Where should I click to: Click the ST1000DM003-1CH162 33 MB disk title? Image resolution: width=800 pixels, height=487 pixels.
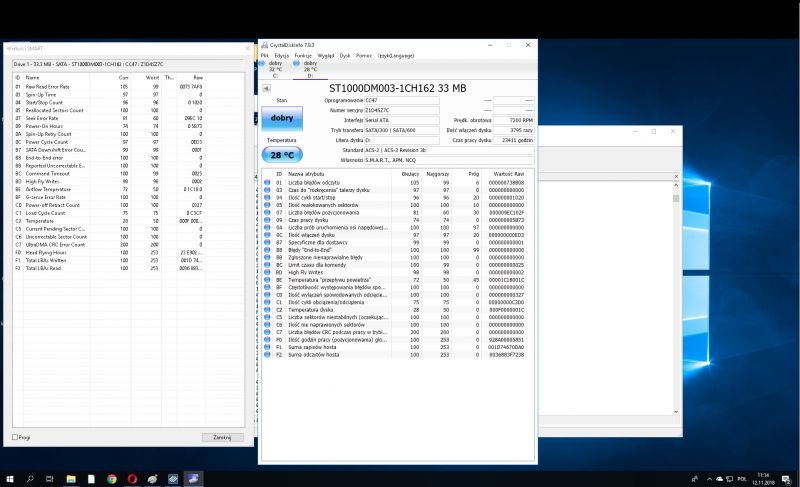pos(397,88)
